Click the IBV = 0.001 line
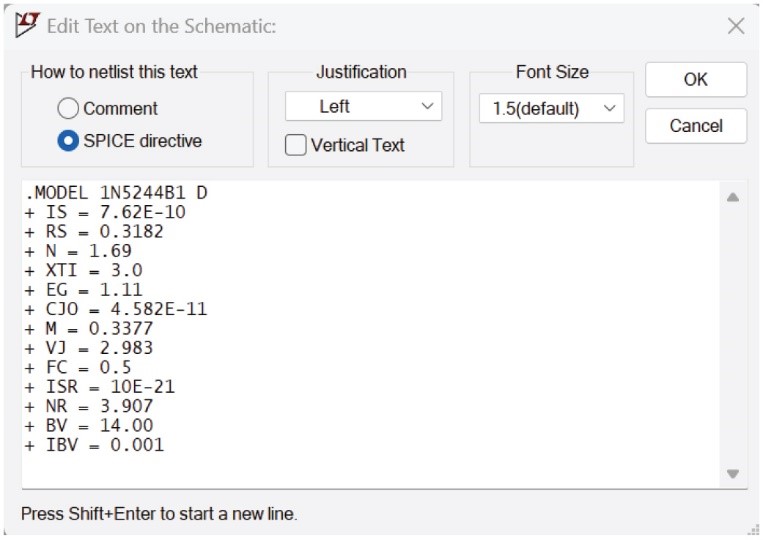Image resolution: width=763 pixels, height=540 pixels. [95, 445]
